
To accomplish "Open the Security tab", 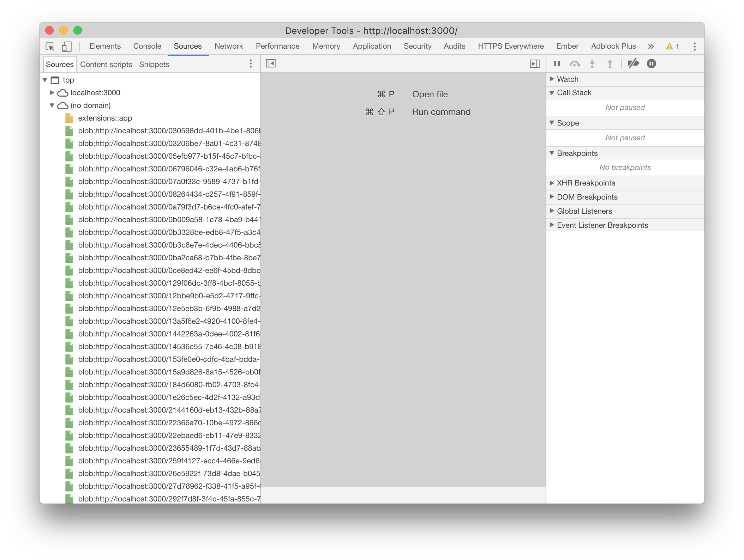I will 418,46.
